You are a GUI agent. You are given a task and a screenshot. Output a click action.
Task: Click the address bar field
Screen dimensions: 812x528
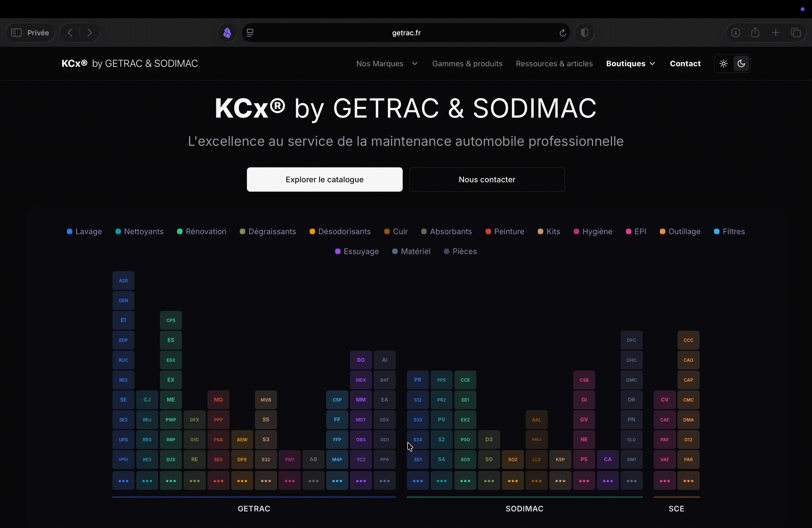(406, 33)
